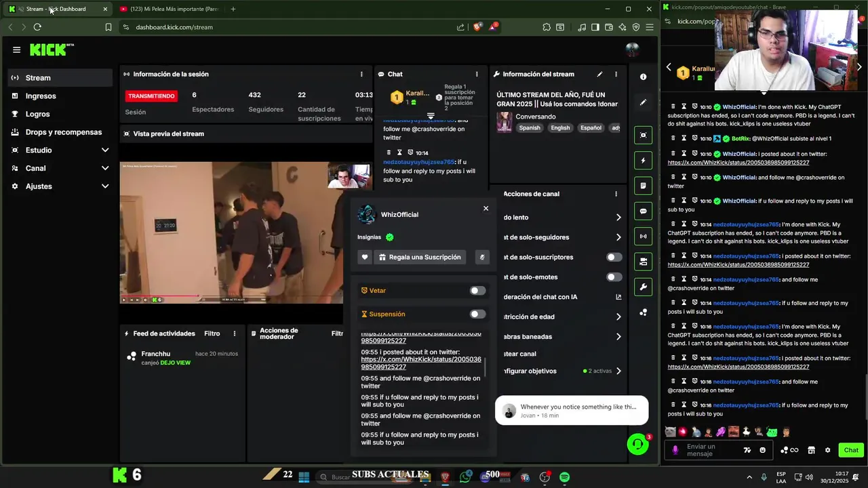Select Logros in the sidebar
This screenshot has width=868, height=488.
[x=61, y=114]
